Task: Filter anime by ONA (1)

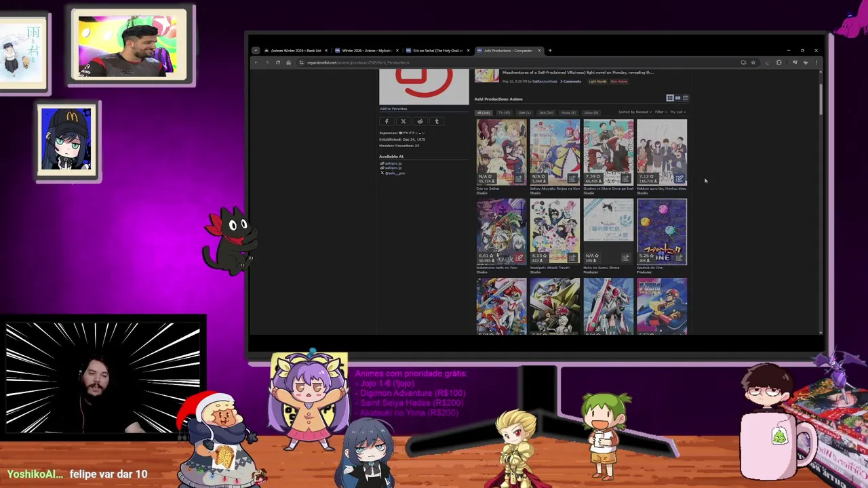Action: pyautogui.click(x=525, y=113)
